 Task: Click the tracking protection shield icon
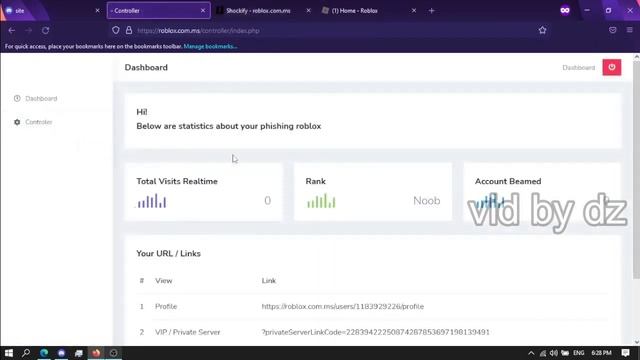116,30
